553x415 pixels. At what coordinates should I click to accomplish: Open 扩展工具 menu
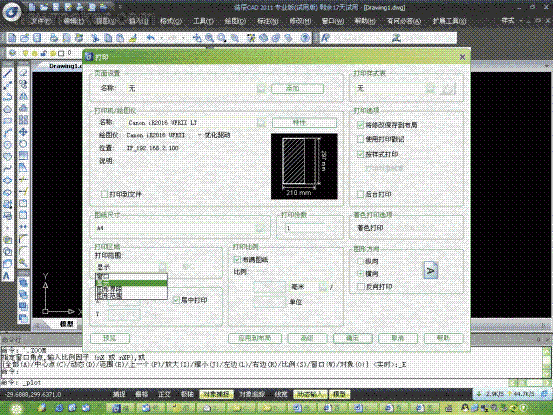[449, 21]
